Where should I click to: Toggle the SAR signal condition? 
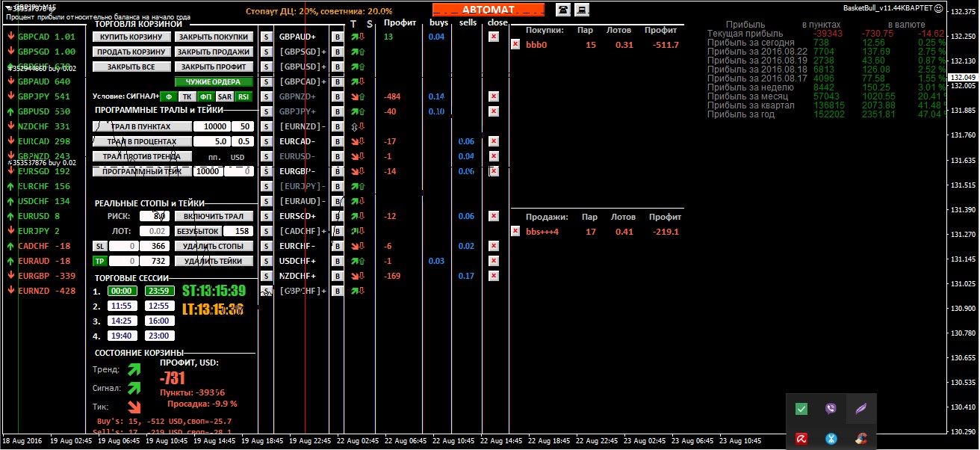click(224, 96)
